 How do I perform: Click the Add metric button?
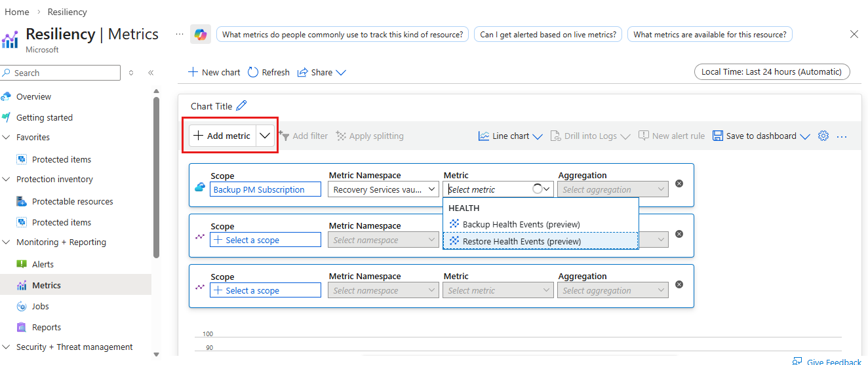click(222, 136)
